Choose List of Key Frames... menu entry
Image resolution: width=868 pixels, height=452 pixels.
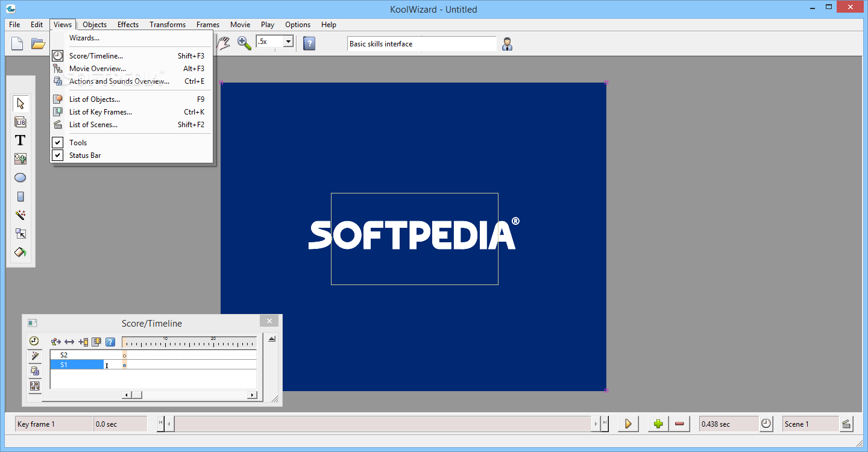[132, 112]
